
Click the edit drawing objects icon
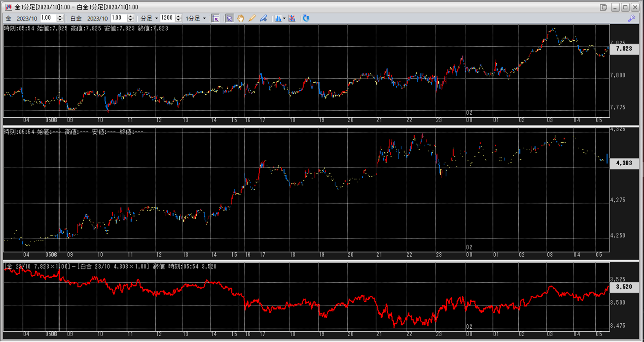coord(263,18)
